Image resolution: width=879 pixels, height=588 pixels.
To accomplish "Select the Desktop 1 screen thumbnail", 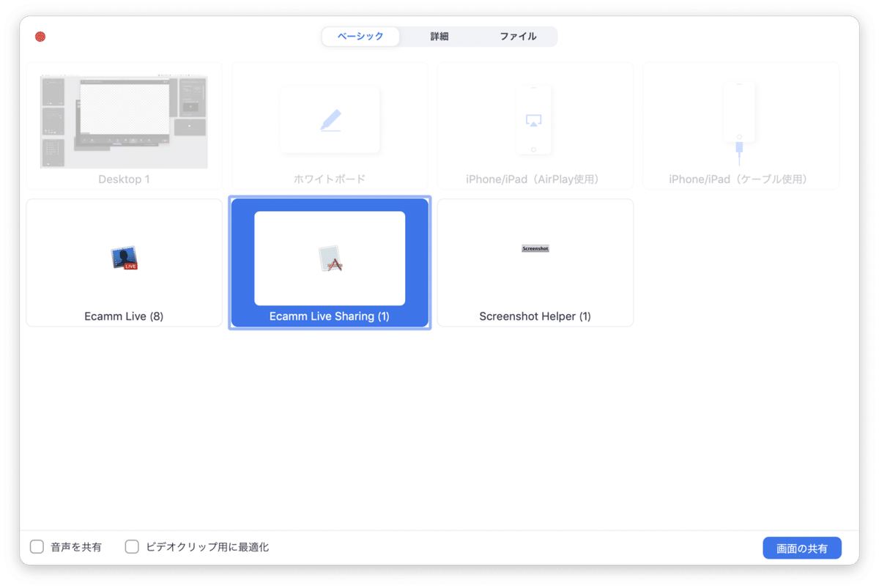I will (124, 121).
